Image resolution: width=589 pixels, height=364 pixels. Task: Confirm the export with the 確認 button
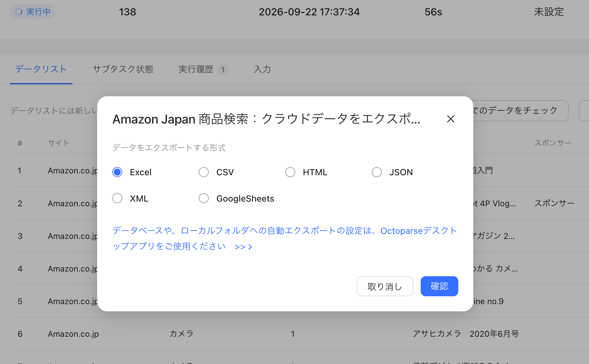click(439, 286)
